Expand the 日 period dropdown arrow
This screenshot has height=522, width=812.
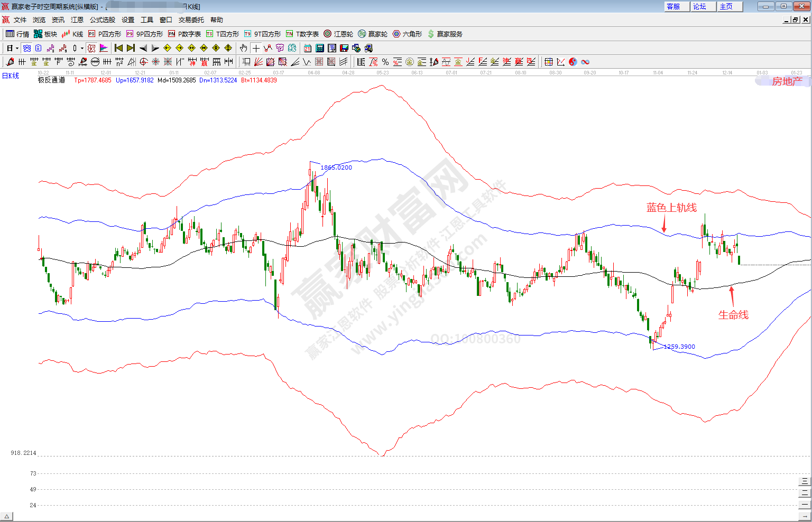click(17, 48)
